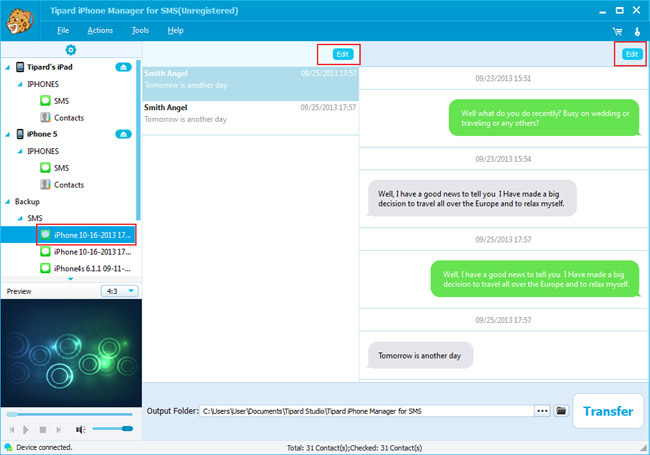This screenshot has width=650, height=455.
Task: Open the Tools menu
Action: click(x=140, y=30)
